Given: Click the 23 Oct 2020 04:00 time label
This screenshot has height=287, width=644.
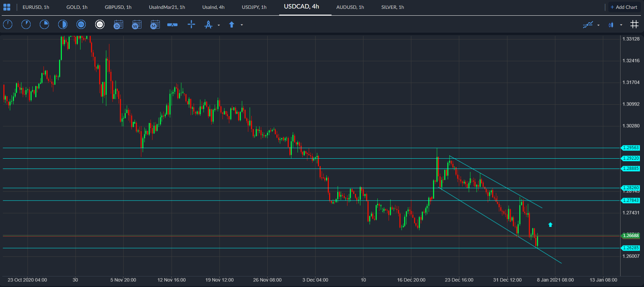Looking at the screenshot, I should (x=27, y=280).
